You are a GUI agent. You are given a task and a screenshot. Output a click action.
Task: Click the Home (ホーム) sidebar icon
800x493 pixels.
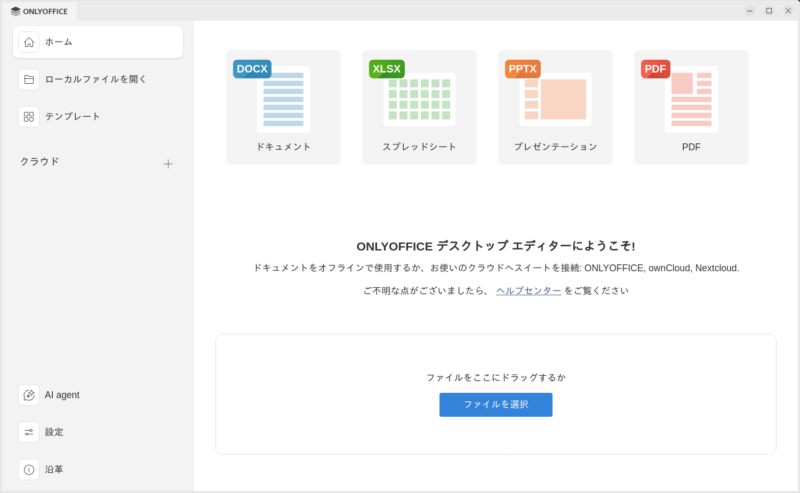29,42
